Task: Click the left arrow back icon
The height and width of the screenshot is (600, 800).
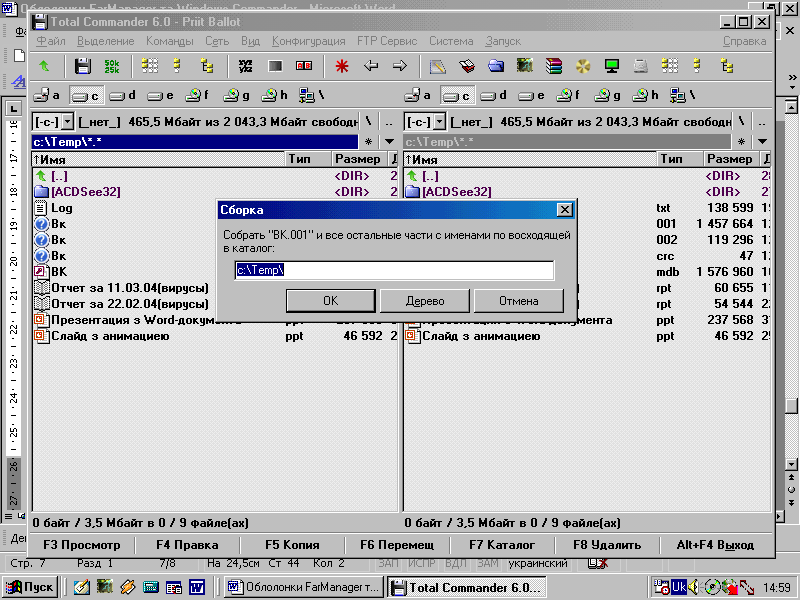Action: (371, 66)
